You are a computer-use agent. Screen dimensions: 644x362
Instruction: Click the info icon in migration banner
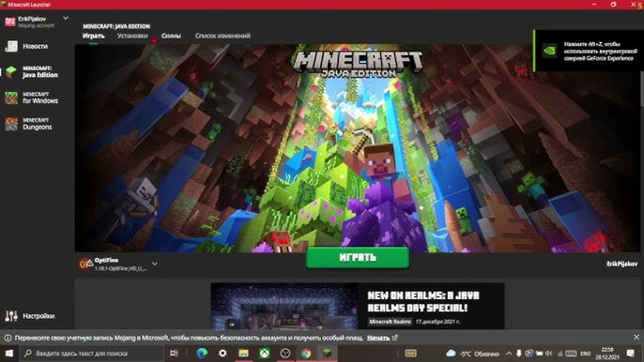8,338
